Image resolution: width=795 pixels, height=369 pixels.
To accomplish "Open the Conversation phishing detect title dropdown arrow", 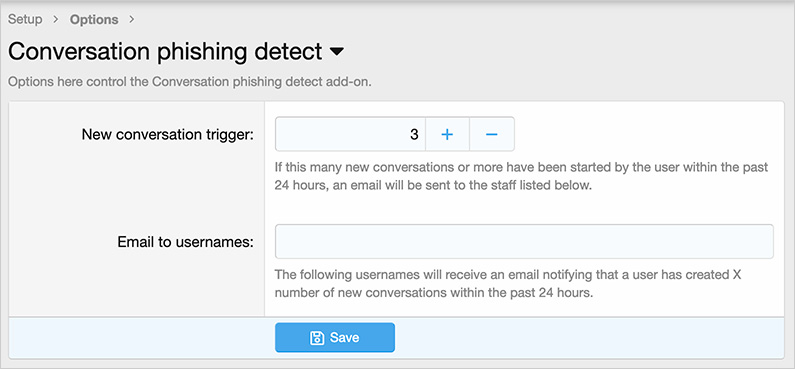I will tap(337, 52).
